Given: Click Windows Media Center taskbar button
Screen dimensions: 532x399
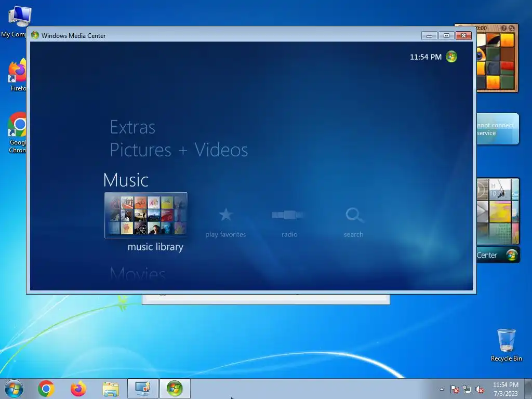Looking at the screenshot, I should (175, 389).
